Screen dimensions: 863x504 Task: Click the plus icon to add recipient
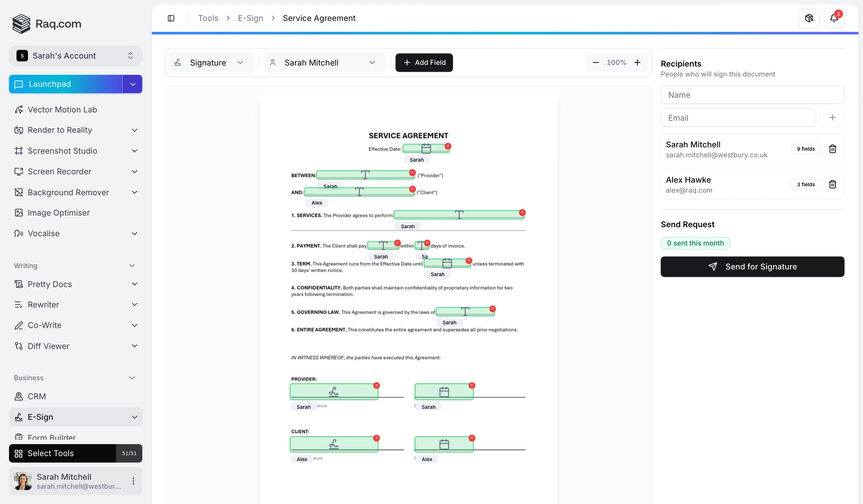[832, 118]
